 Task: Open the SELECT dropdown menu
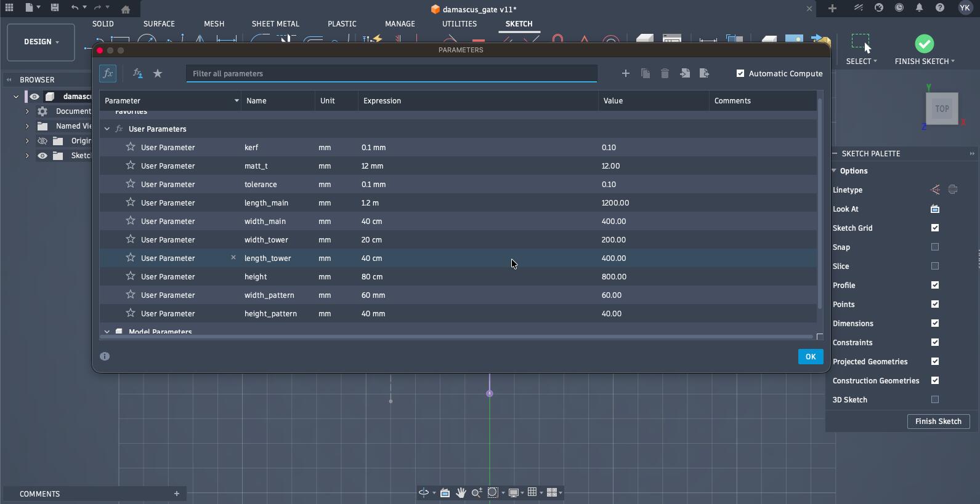pos(861,61)
